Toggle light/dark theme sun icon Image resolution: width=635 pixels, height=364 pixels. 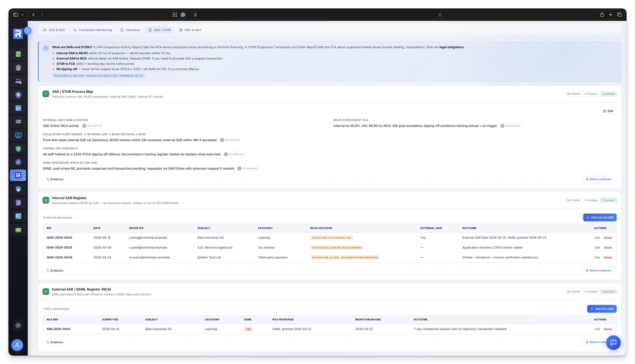pos(18,325)
